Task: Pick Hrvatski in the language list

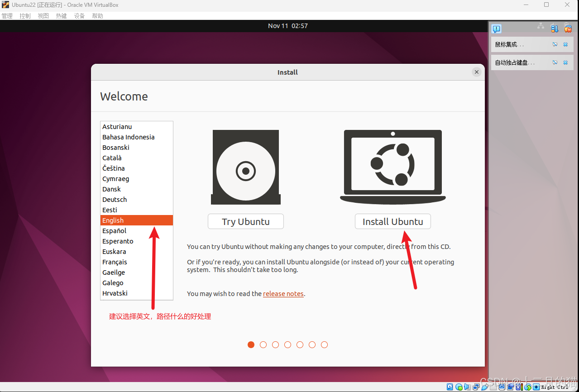Action: coord(137,293)
